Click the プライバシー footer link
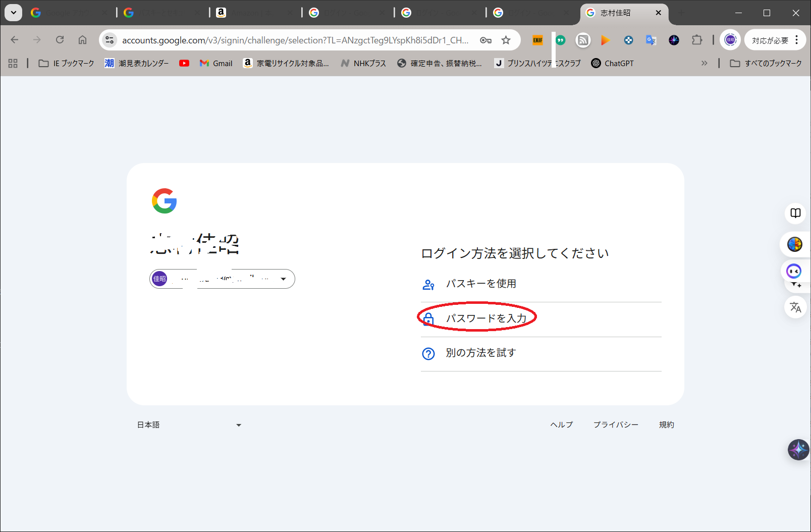Screen dimensions: 811x532 click(x=616, y=425)
